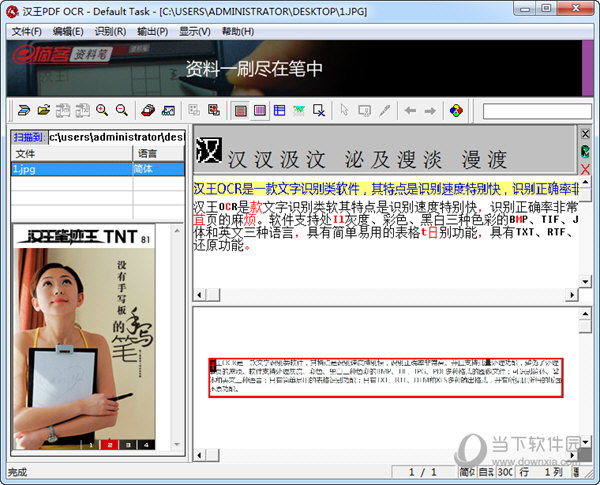Open the 输出(P) menu

pyautogui.click(x=153, y=31)
